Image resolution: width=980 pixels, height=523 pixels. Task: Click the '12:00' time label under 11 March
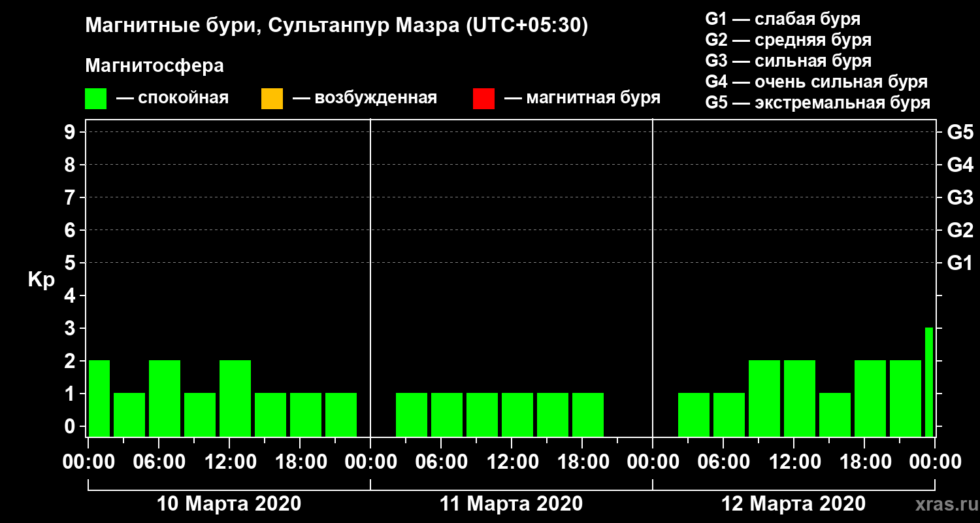point(513,462)
